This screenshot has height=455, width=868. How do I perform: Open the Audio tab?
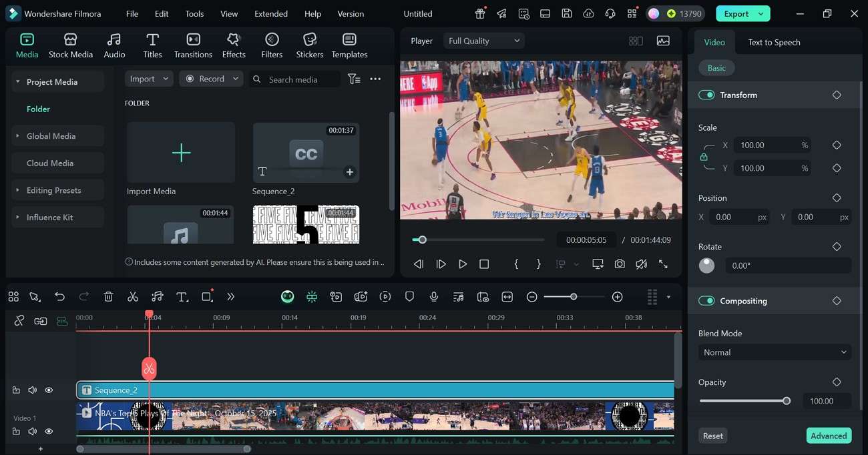coord(114,45)
